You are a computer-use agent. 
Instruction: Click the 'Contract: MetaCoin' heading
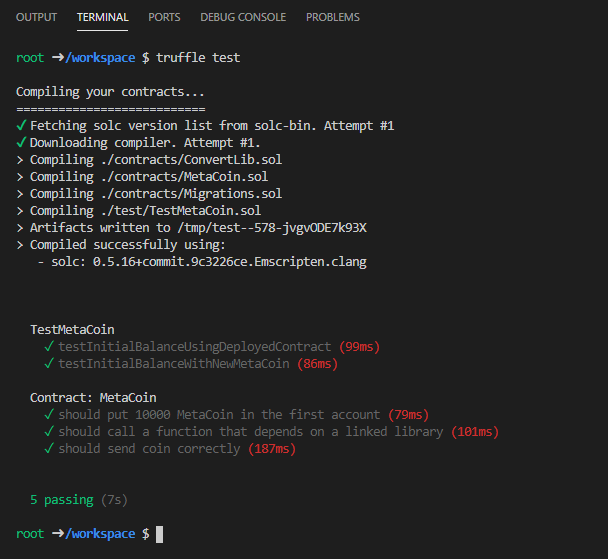(93, 398)
